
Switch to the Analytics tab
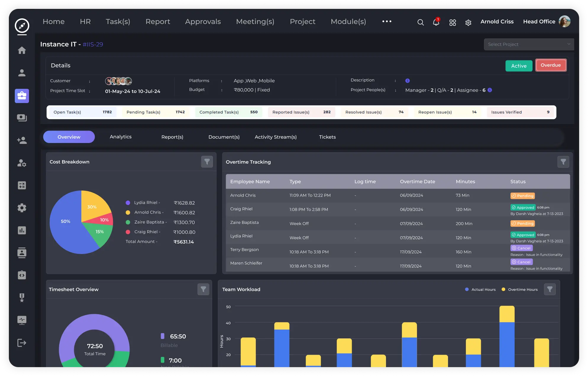(x=120, y=137)
